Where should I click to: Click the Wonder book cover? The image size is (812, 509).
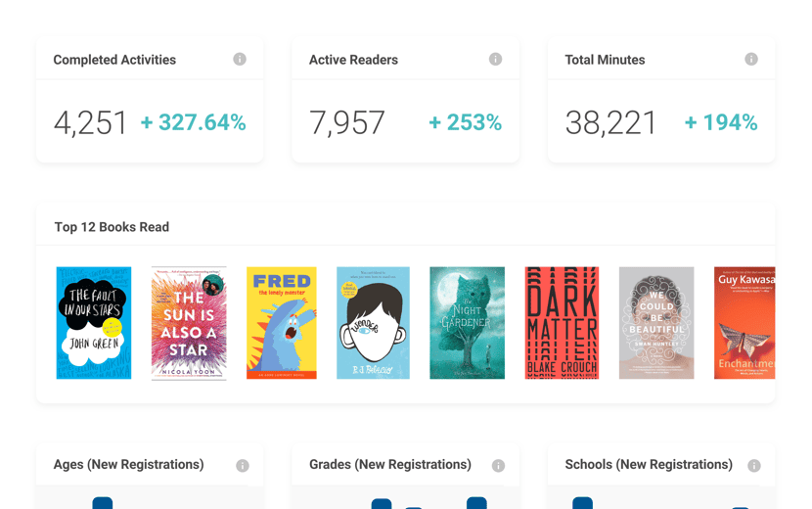point(374,323)
